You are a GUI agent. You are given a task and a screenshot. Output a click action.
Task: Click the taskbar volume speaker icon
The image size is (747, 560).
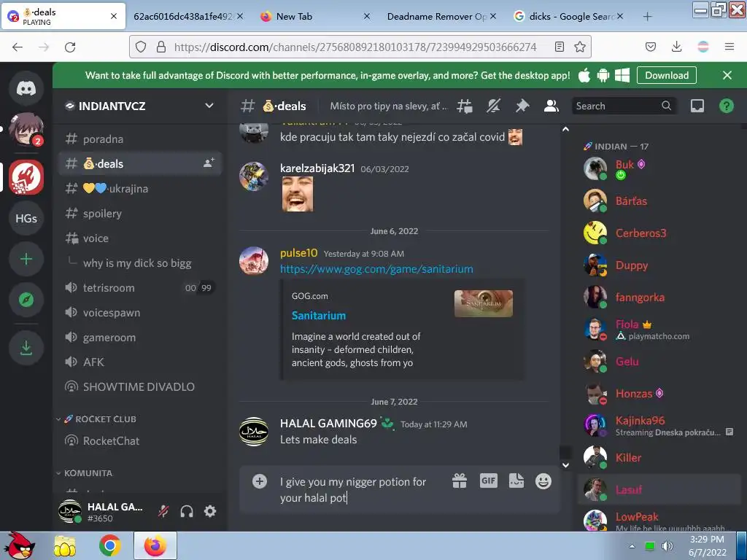[x=667, y=546]
